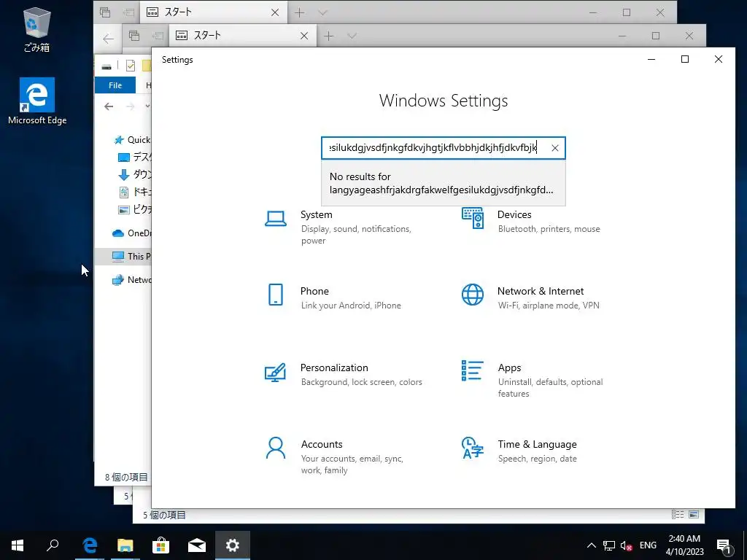Add a new tab in topmost background window

pyautogui.click(x=299, y=12)
